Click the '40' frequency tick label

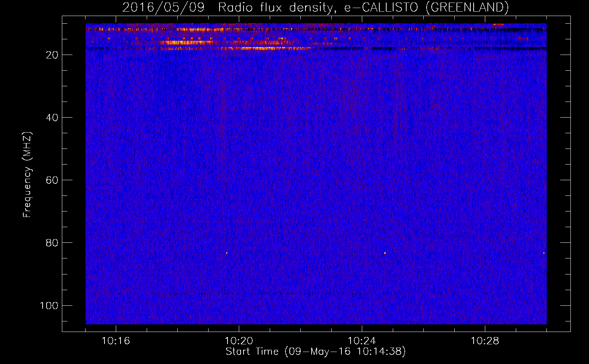pyautogui.click(x=52, y=118)
